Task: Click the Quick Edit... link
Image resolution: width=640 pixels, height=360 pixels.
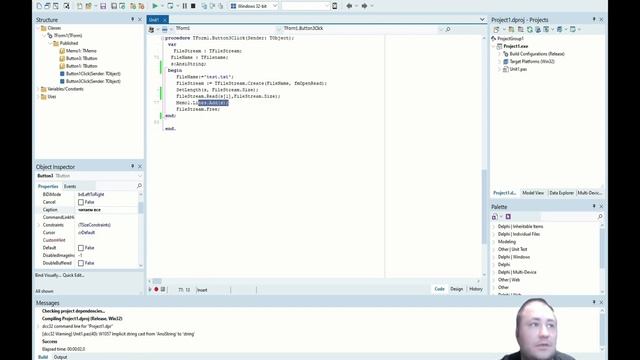Action: point(73,275)
